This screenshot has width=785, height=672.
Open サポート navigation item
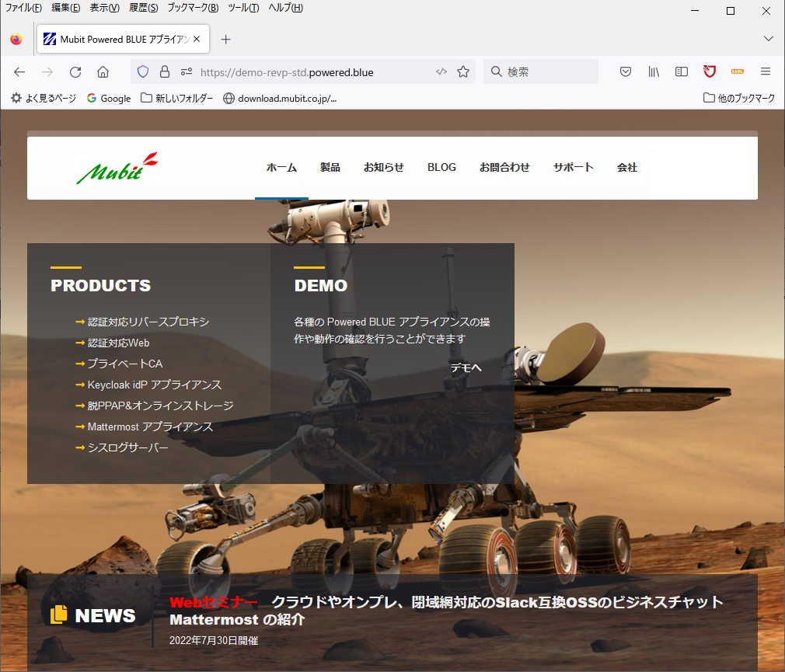click(x=574, y=168)
